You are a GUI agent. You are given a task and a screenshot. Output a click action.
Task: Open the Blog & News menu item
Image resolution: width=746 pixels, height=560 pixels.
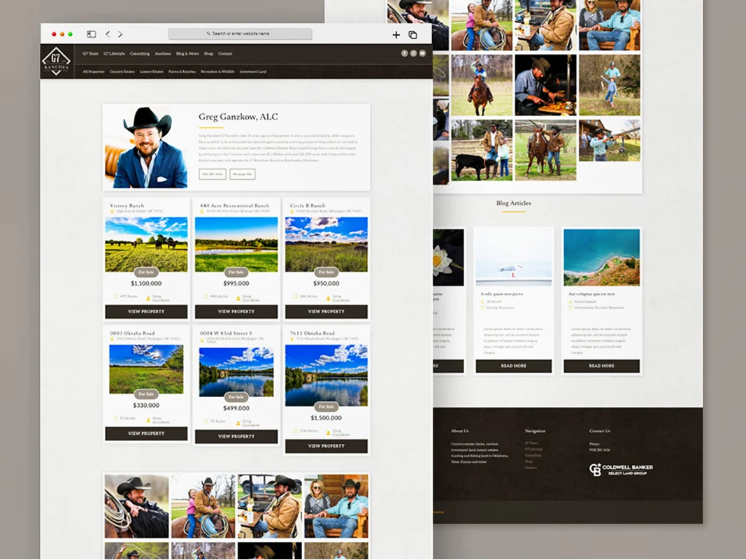187,54
